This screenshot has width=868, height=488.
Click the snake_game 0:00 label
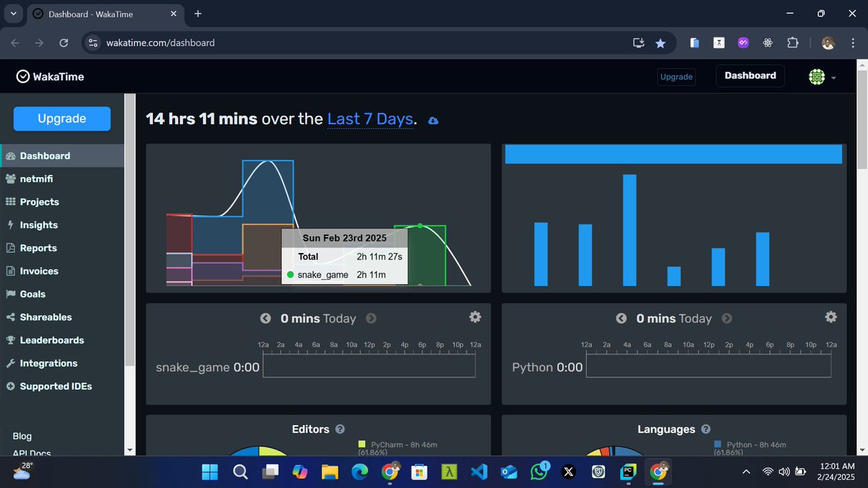[208, 367]
